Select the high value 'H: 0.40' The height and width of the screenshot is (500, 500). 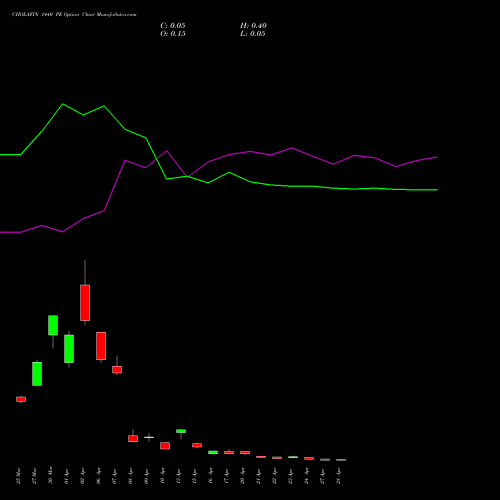point(253,26)
